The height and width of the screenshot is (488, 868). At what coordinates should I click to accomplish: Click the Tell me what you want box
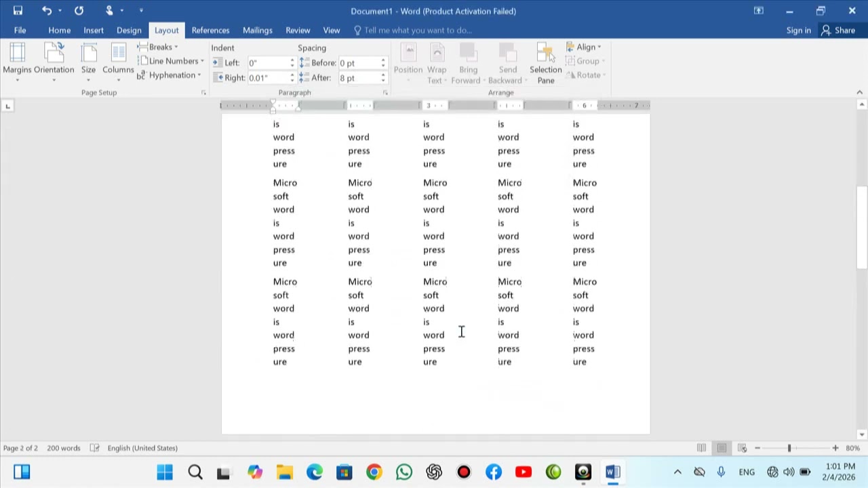click(x=413, y=30)
